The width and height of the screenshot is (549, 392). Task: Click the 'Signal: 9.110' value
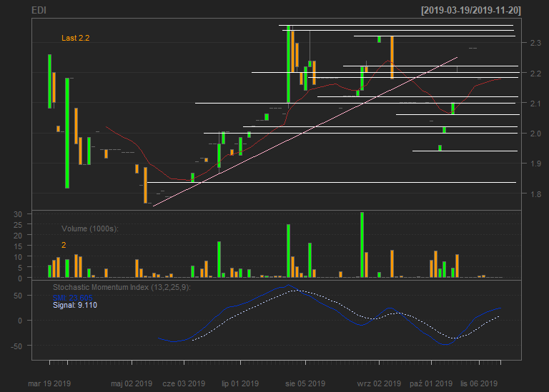(x=75, y=306)
